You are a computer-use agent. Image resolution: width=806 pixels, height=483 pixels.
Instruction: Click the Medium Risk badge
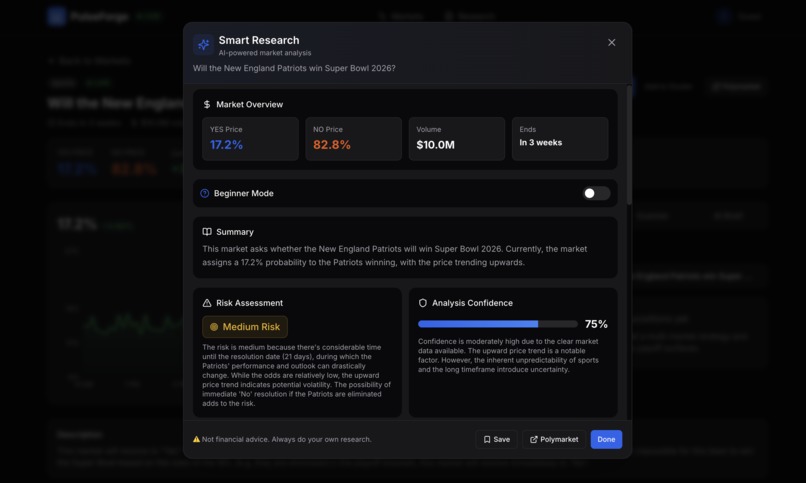coord(245,327)
